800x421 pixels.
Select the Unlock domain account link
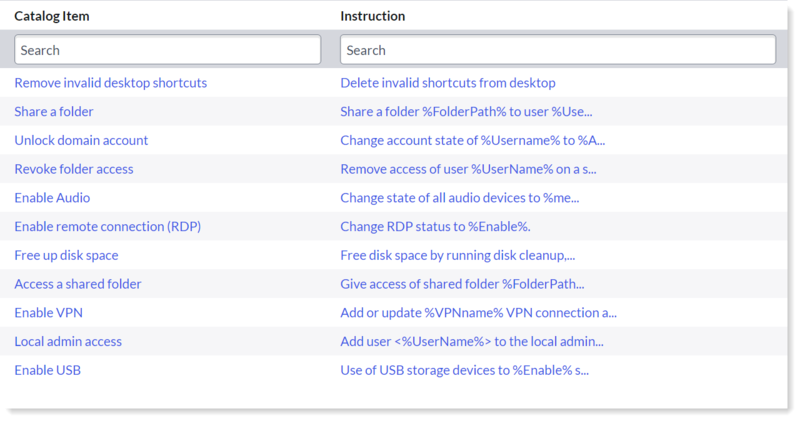[x=81, y=140]
